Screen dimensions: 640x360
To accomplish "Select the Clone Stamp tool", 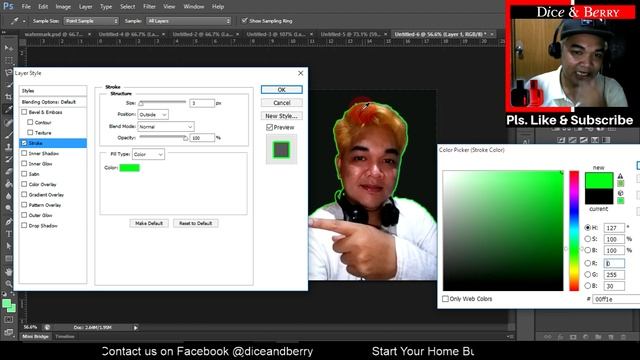I will tap(8, 146).
